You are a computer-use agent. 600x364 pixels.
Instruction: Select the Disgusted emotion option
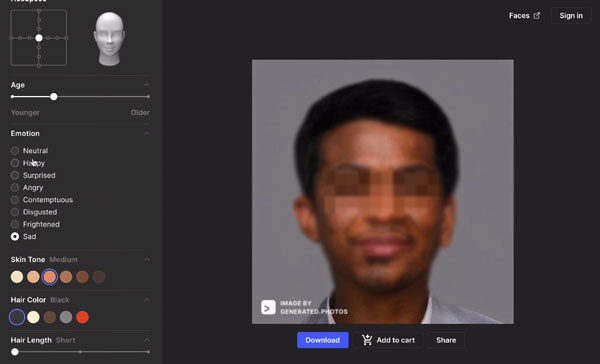click(34, 212)
